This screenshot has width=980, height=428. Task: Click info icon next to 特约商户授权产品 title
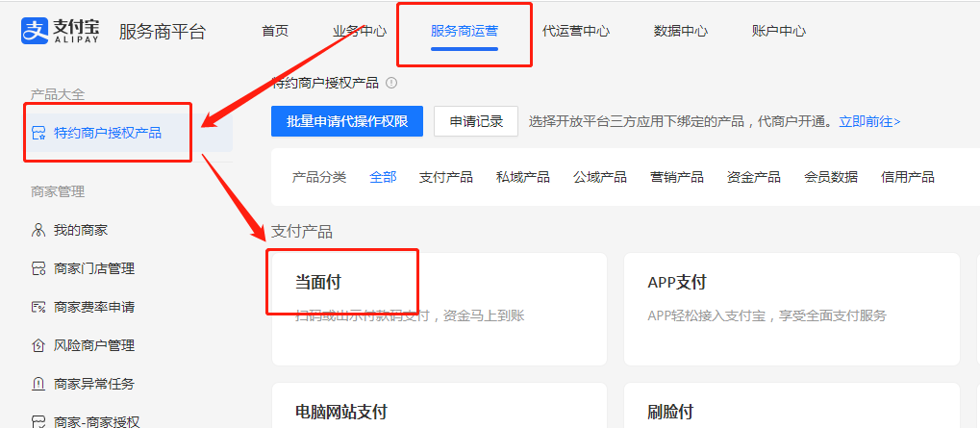(391, 83)
